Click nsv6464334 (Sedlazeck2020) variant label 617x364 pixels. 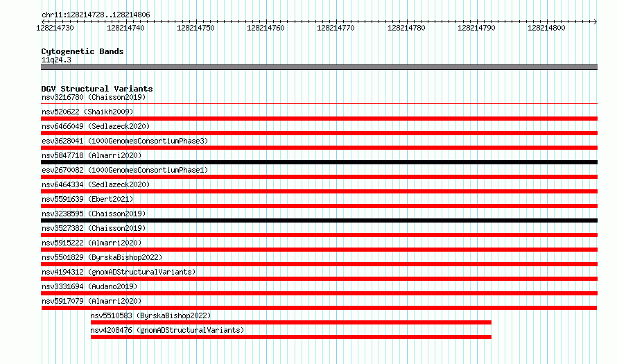(96, 184)
